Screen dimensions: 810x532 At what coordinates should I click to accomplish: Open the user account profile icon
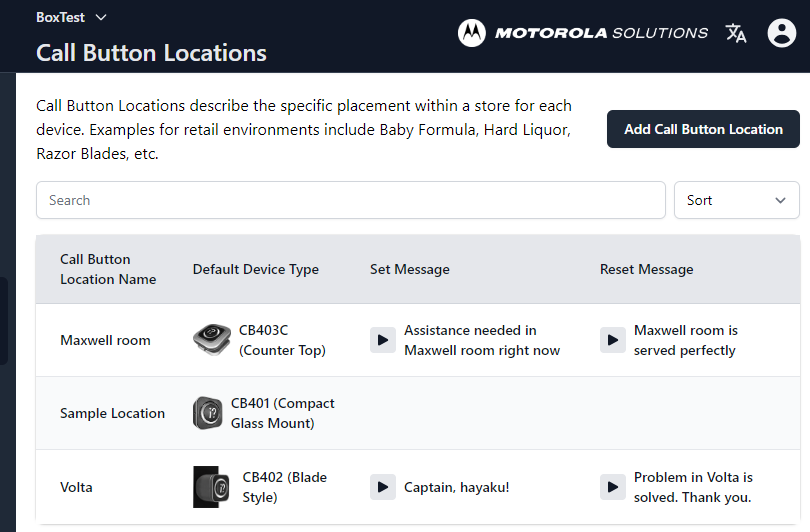tap(781, 33)
